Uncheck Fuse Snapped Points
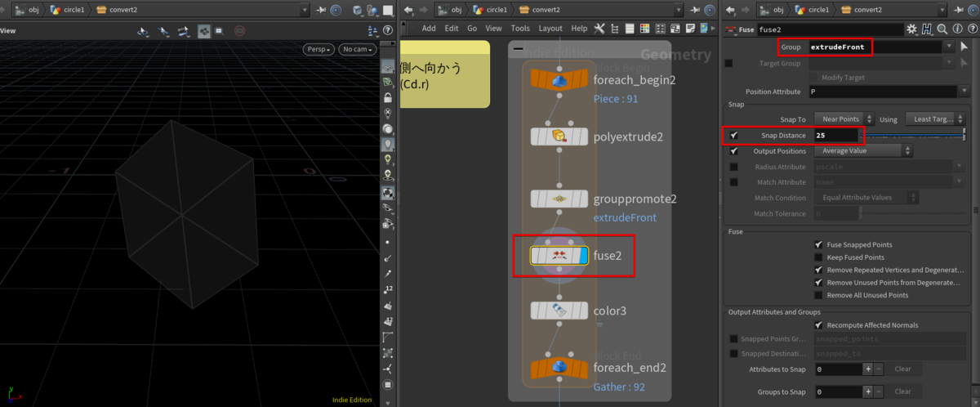 click(x=818, y=244)
